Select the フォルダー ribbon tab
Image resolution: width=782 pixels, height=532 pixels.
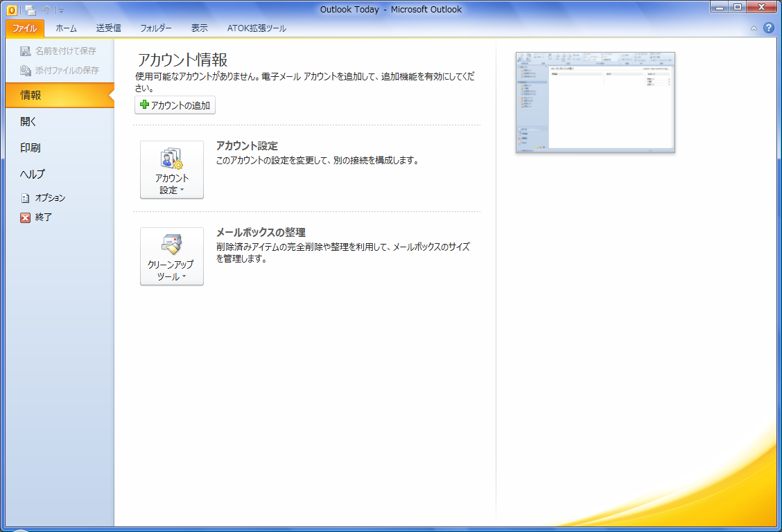coord(156,28)
